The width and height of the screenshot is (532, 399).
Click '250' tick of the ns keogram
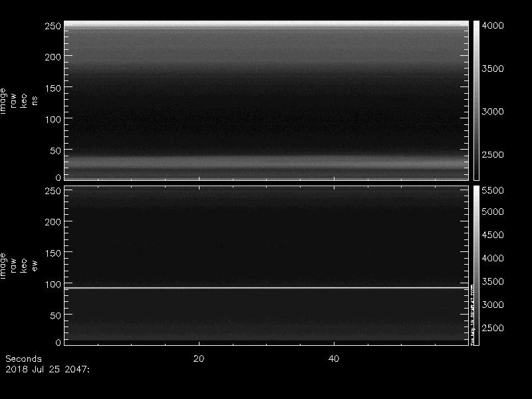click(53, 26)
